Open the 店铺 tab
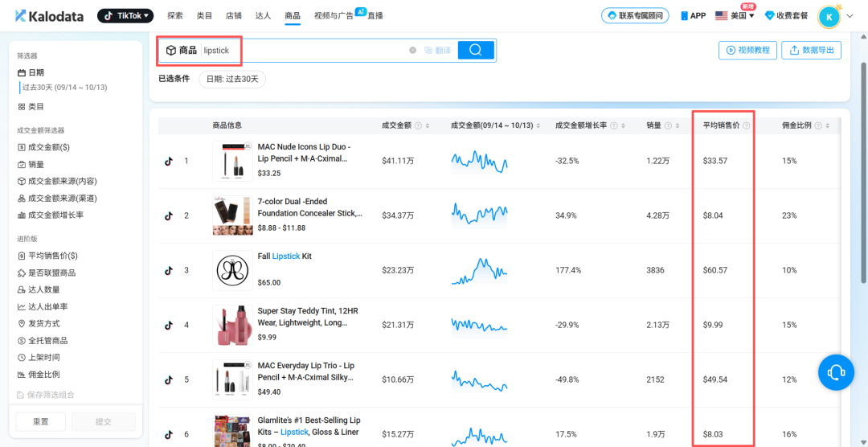The image size is (868, 447). [234, 15]
